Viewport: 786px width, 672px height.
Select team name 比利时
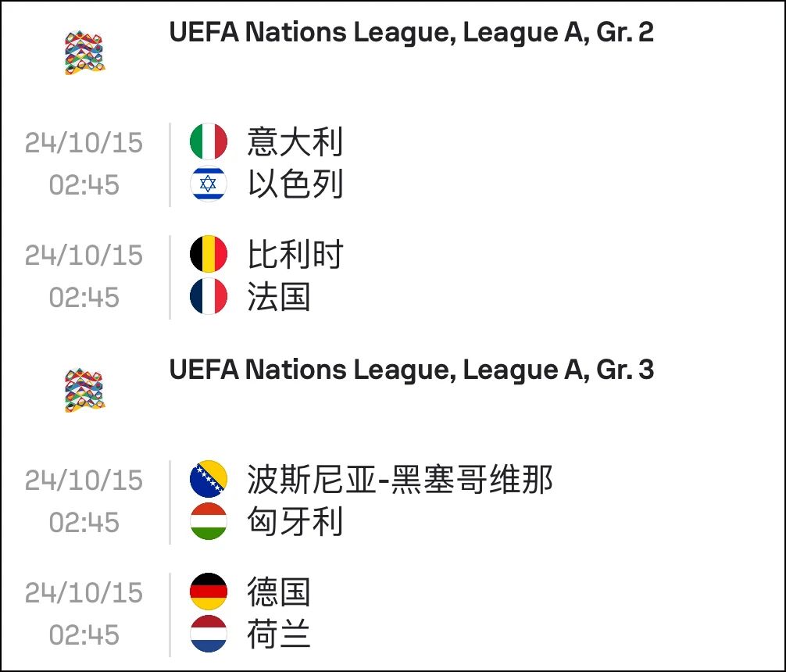295,254
